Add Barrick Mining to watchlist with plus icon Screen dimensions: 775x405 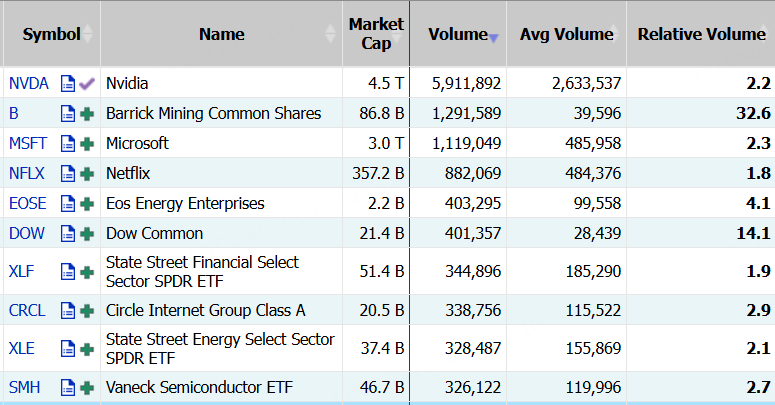point(87,113)
